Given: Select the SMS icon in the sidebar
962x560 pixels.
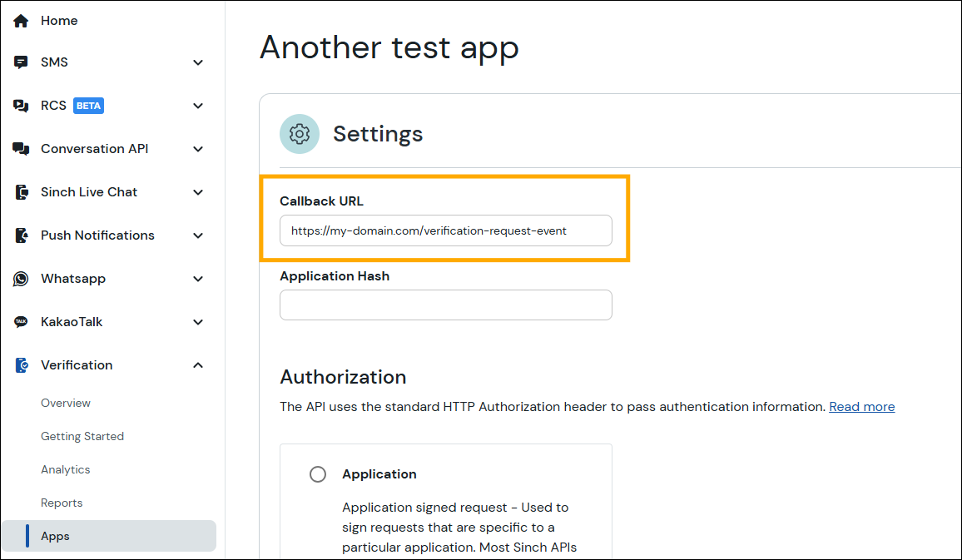Looking at the screenshot, I should pos(20,62).
